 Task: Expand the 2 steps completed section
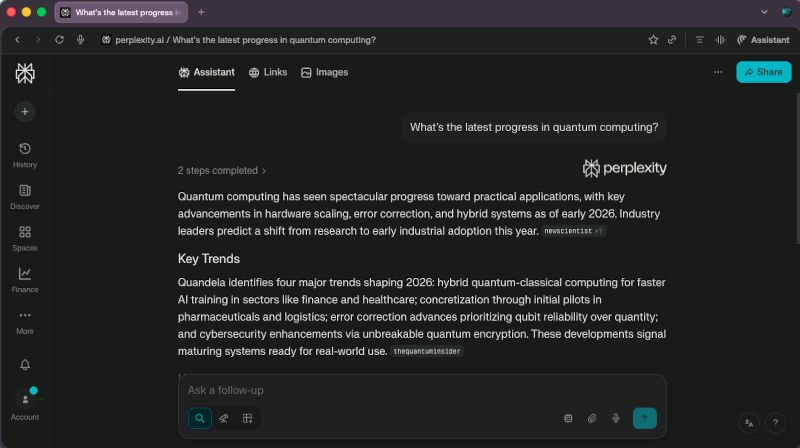(x=222, y=170)
